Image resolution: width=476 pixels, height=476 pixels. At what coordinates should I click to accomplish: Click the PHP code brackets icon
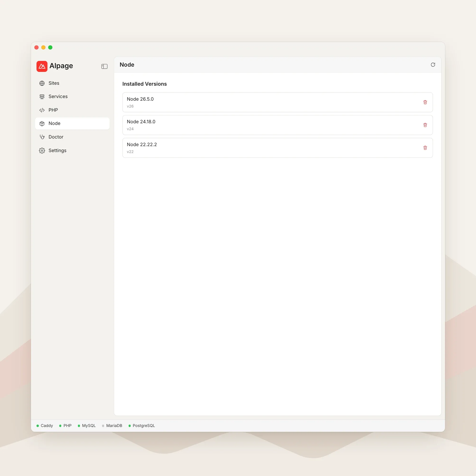[x=42, y=110]
